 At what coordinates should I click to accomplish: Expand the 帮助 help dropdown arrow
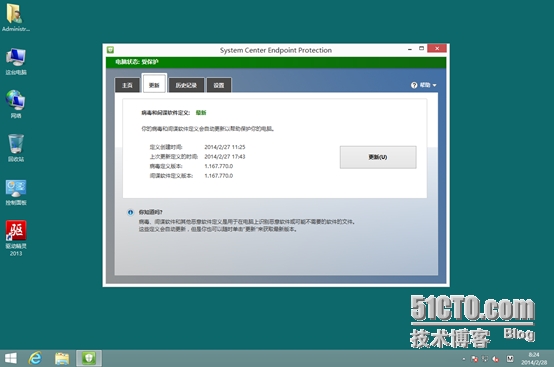coord(434,85)
